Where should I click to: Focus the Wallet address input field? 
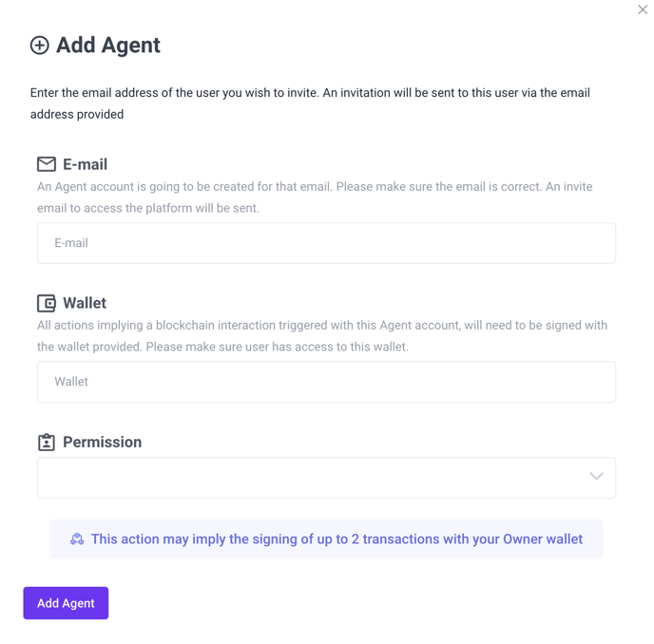point(326,382)
